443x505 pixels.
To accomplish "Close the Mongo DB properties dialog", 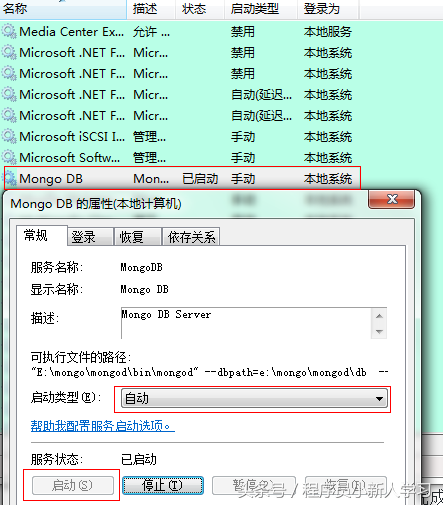I will 391,199.
